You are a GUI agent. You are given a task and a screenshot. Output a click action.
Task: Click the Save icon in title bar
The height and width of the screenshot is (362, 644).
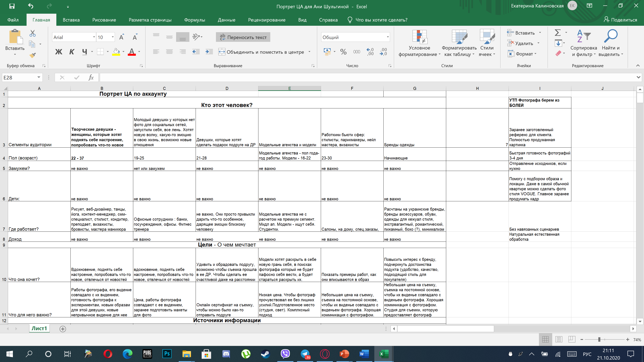[12, 6]
